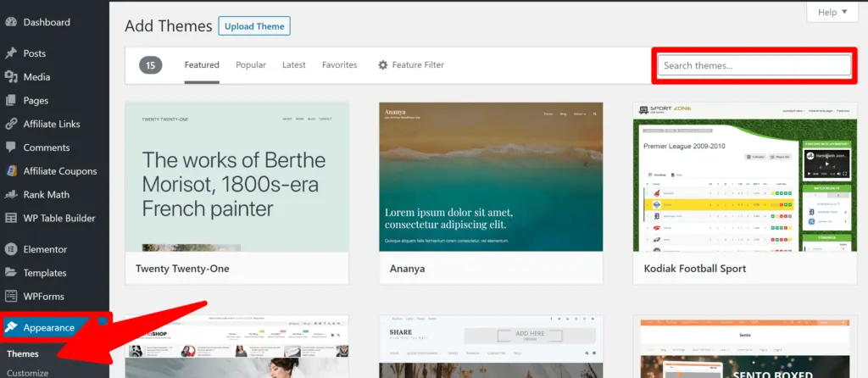Select the Twenty Twenty-One theme preview
The height and width of the screenshot is (378, 868).
pos(237,177)
